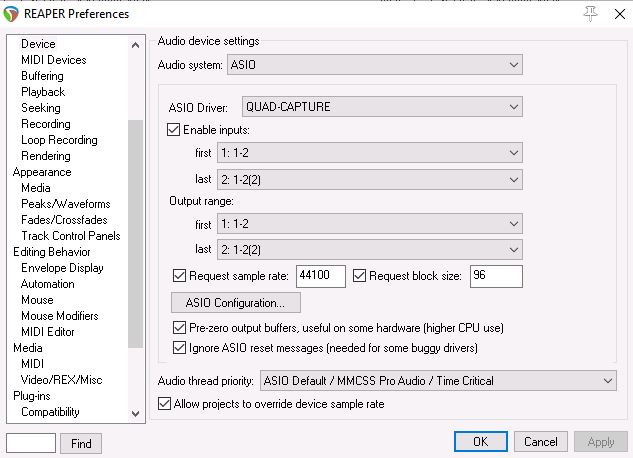
Task: Click the preferences tree scrollbar thumb
Action: tap(136, 234)
